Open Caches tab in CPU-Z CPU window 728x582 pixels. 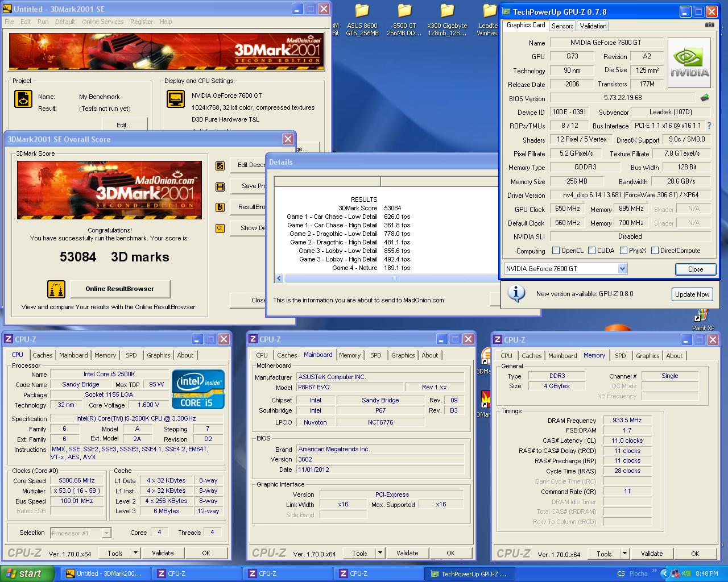click(43, 355)
